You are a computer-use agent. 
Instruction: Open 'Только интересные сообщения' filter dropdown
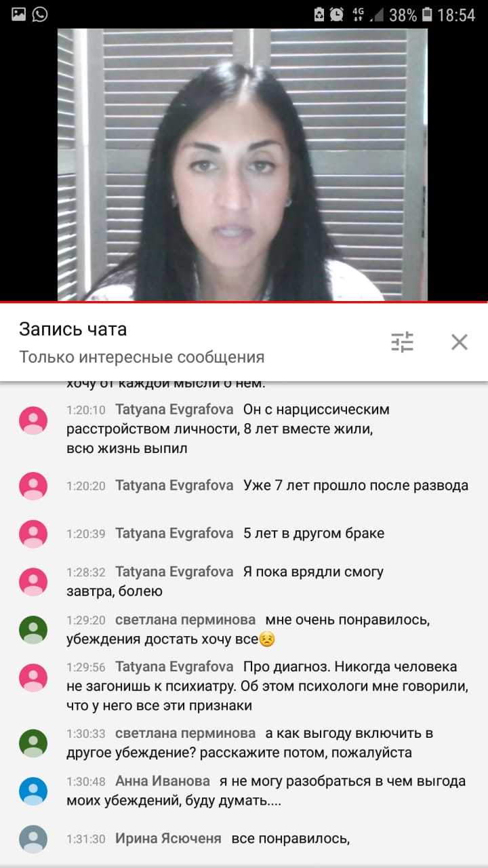coord(142,357)
